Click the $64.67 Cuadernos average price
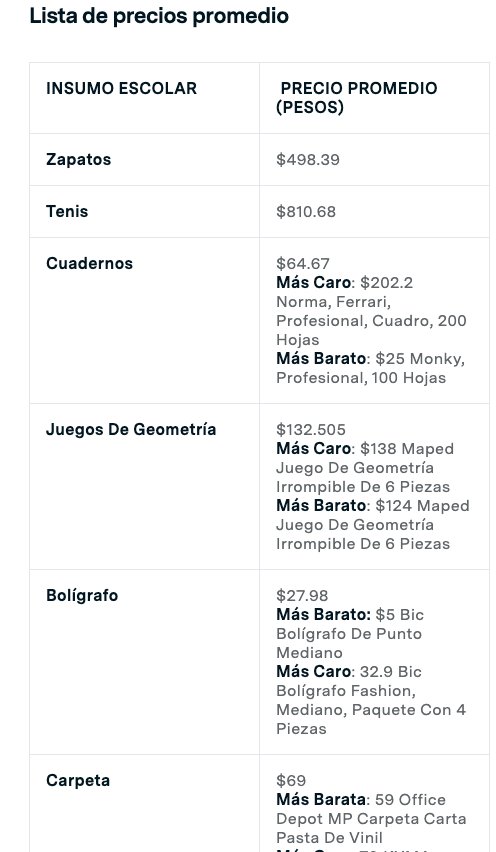This screenshot has height=852, width=496. [303, 263]
